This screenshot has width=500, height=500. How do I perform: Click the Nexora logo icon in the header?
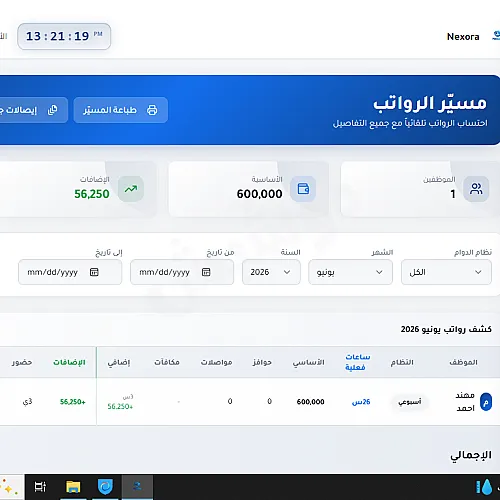pos(496,36)
